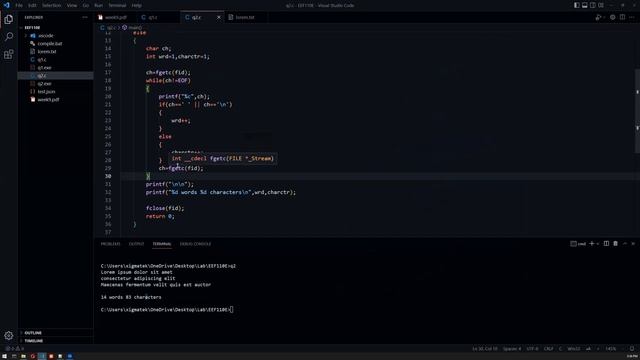
Task: Expand the .vscode folder
Action: 56,36
